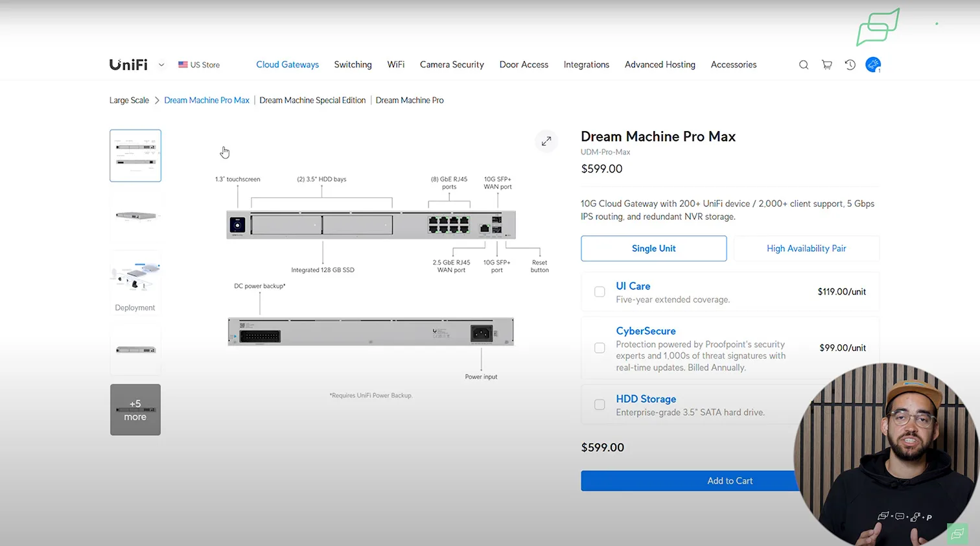Check the CyberSecure add-on box

click(x=600, y=348)
